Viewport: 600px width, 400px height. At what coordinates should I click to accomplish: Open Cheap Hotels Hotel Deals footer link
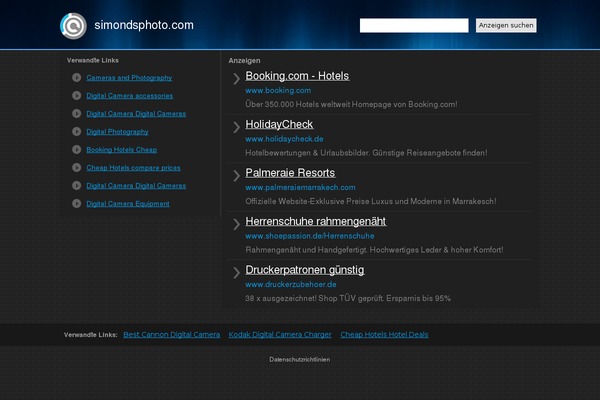click(384, 335)
